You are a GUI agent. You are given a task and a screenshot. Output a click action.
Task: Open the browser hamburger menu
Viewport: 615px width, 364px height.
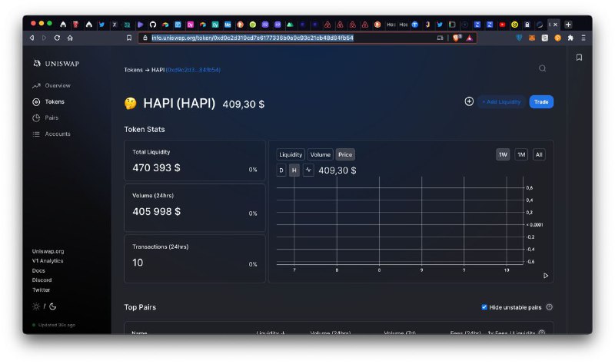(583, 38)
